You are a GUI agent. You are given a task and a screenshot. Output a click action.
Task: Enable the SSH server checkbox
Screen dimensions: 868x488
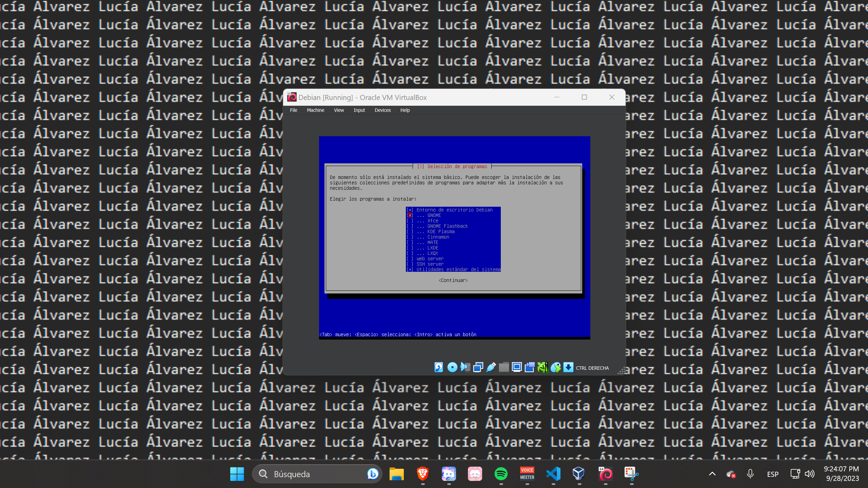coord(410,264)
